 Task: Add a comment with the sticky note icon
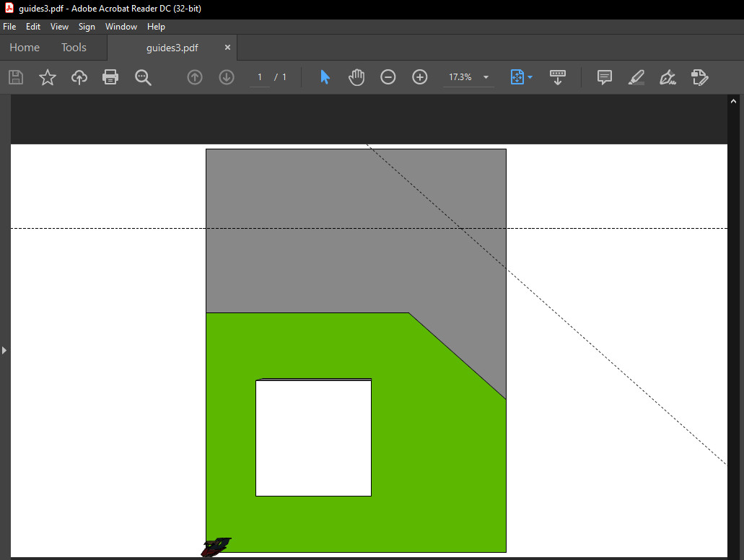coord(605,77)
